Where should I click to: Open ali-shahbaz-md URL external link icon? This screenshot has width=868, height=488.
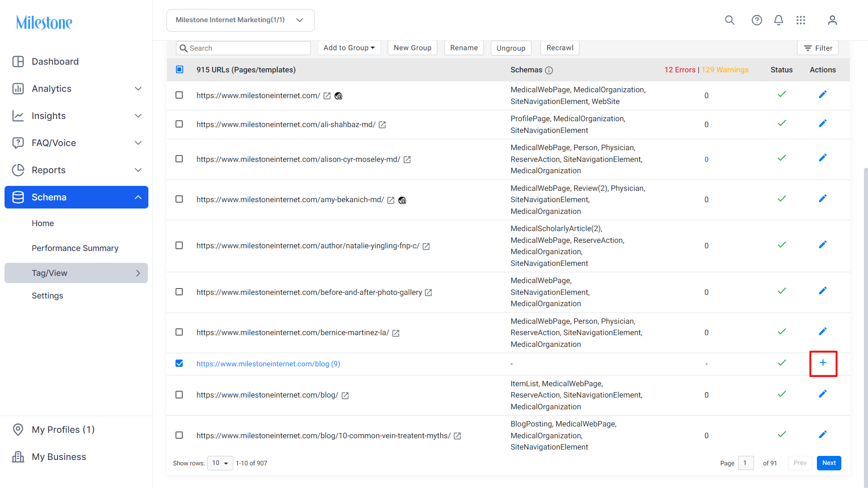point(382,125)
